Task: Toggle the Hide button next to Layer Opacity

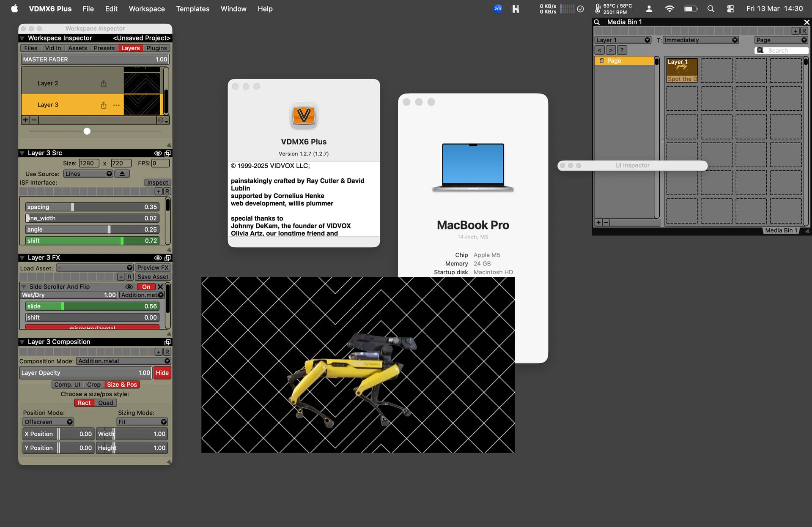Action: (x=162, y=373)
